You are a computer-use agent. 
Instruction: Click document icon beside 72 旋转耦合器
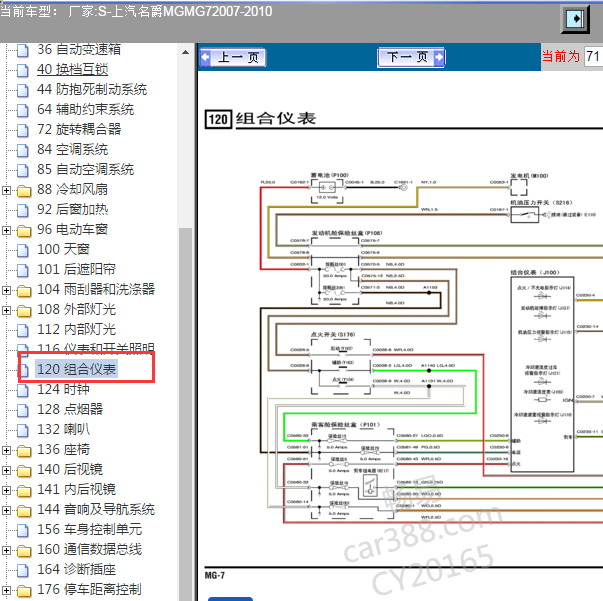click(x=23, y=130)
